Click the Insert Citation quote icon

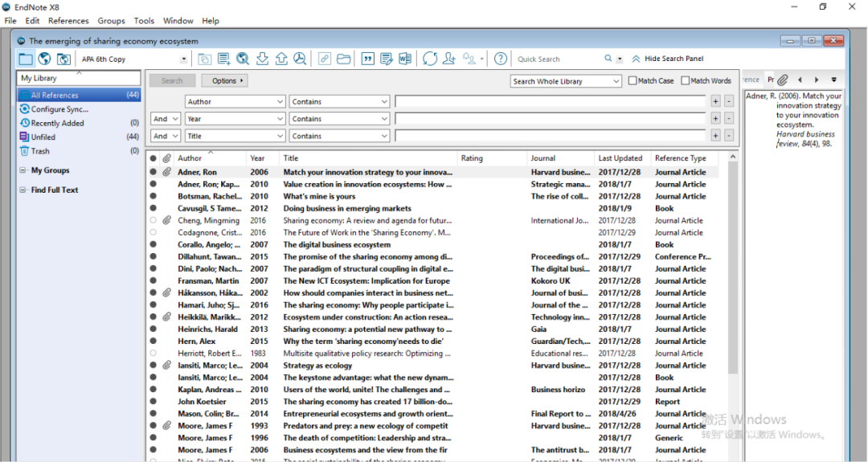click(367, 59)
